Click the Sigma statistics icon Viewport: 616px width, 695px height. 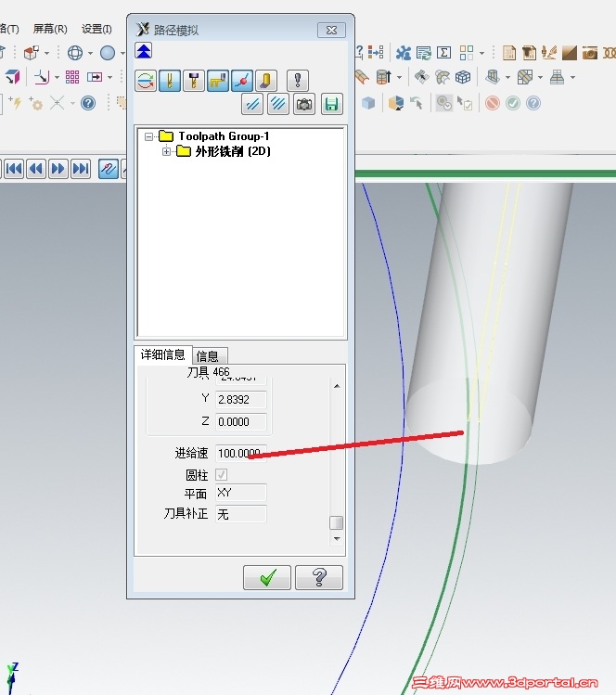pos(443,53)
